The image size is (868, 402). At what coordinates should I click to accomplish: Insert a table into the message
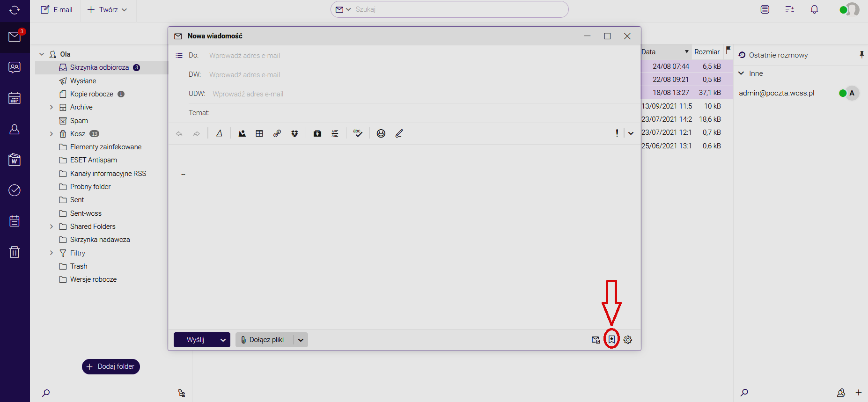click(259, 134)
